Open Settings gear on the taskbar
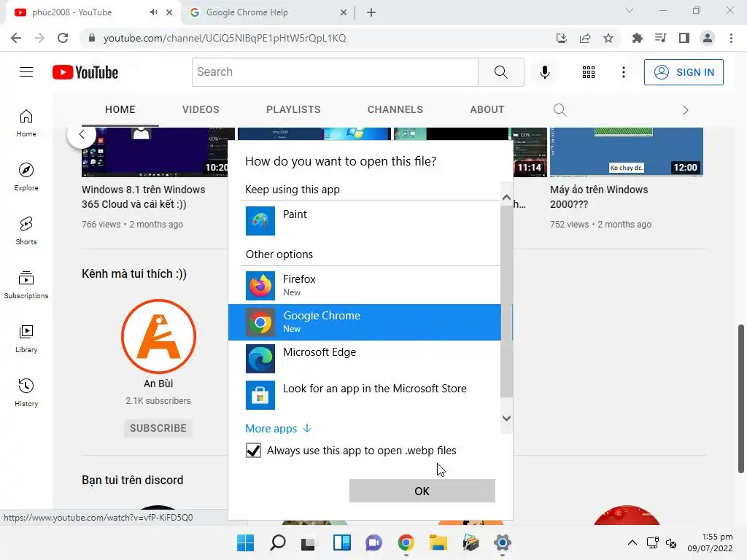This screenshot has width=747, height=560. pyautogui.click(x=502, y=542)
